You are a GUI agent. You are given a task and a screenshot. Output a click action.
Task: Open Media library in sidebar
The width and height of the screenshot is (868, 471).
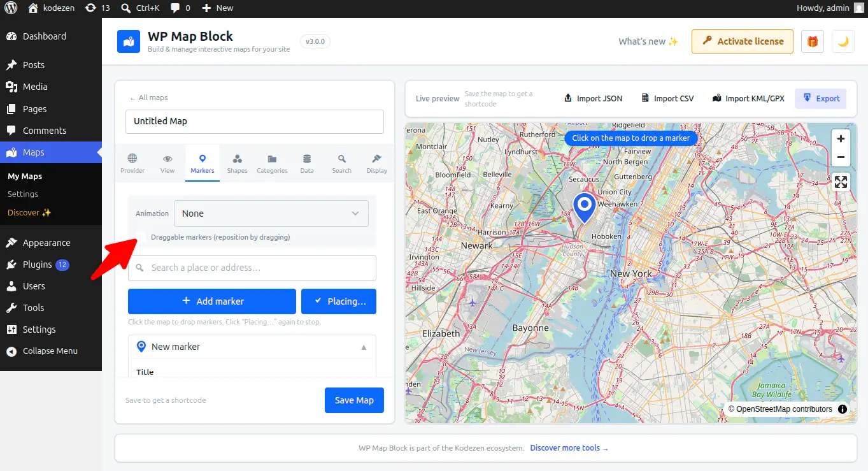(x=51, y=87)
